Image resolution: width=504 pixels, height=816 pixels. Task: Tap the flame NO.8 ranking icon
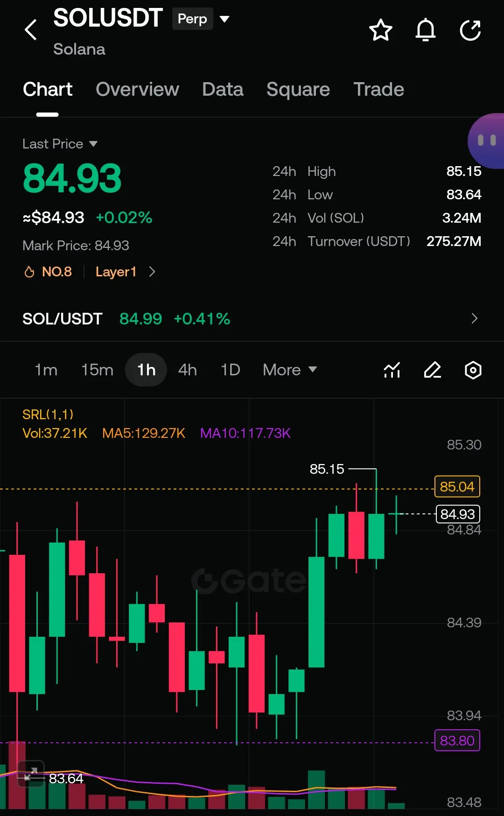(29, 272)
